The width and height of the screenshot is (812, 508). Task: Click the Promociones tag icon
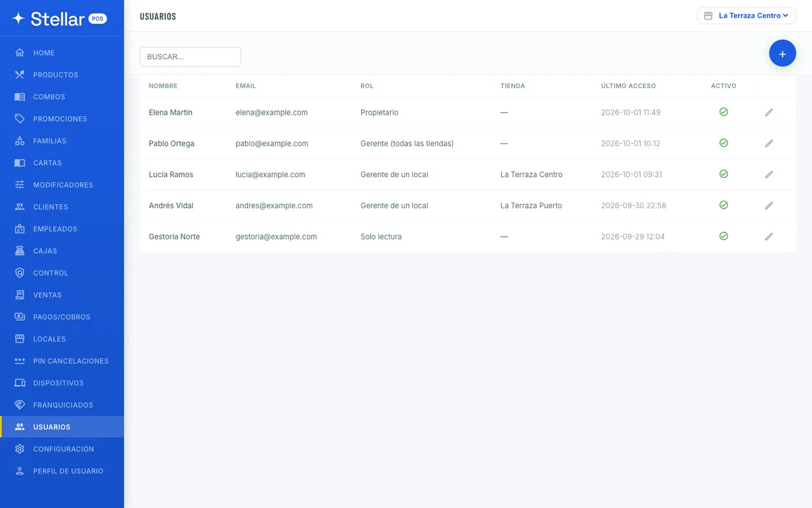coord(20,119)
